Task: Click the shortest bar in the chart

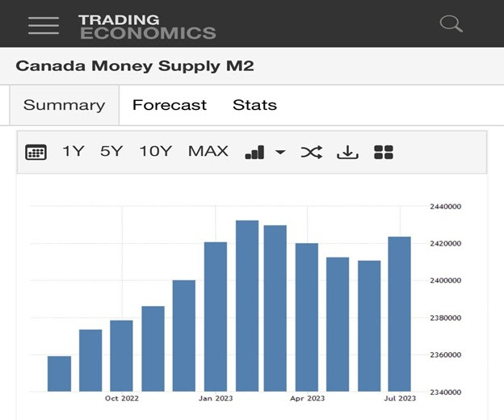Action: tap(59, 374)
